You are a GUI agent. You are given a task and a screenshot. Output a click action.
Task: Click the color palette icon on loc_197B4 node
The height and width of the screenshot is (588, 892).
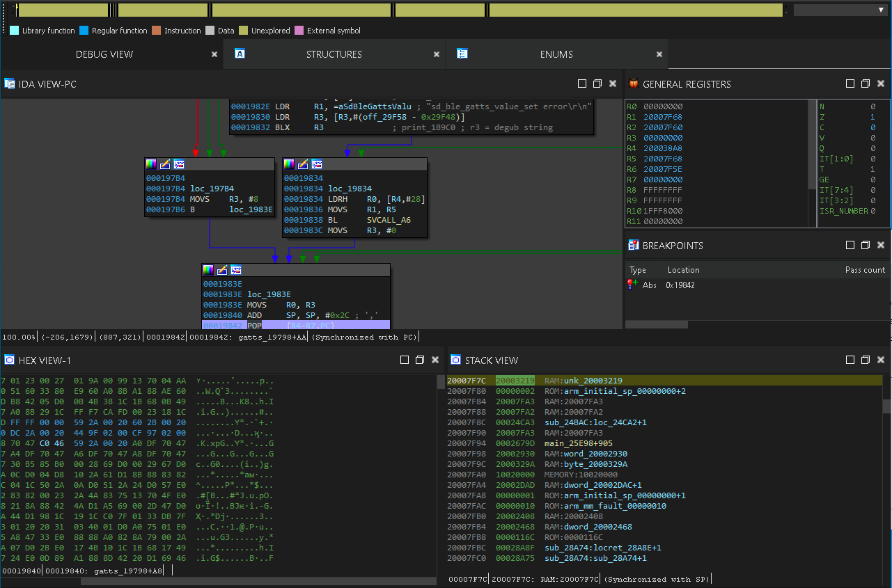151,164
